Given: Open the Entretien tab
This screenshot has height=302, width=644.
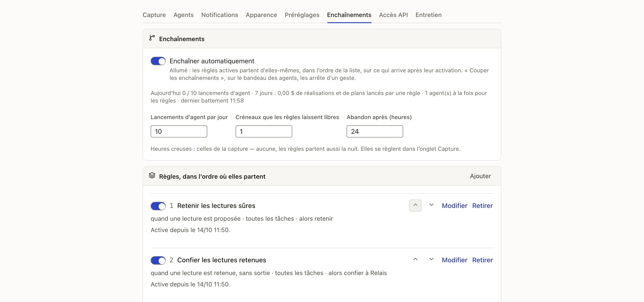Looking at the screenshot, I should tap(428, 15).
